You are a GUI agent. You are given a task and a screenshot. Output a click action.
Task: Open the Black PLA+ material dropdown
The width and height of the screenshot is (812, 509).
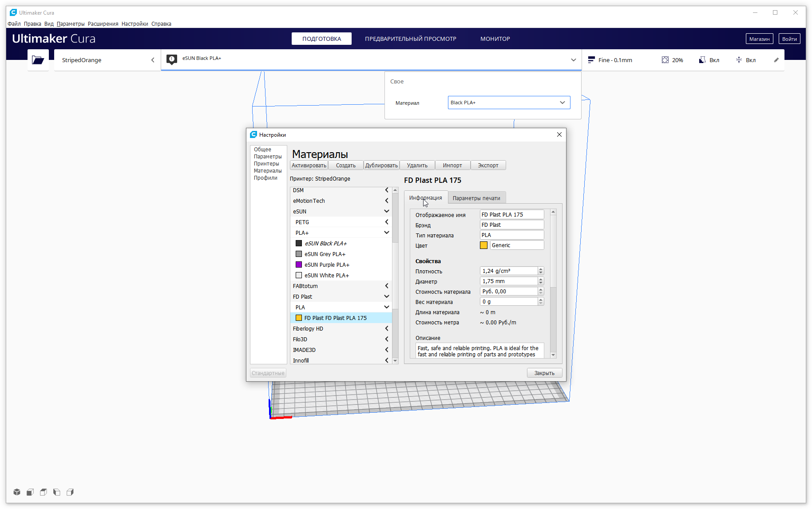(x=509, y=103)
